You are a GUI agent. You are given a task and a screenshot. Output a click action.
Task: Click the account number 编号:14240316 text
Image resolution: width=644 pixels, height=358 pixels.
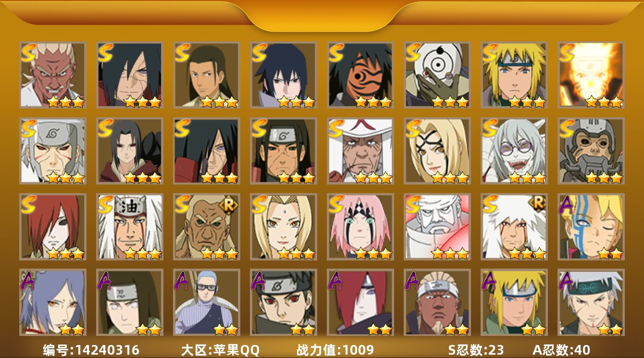click(x=91, y=350)
